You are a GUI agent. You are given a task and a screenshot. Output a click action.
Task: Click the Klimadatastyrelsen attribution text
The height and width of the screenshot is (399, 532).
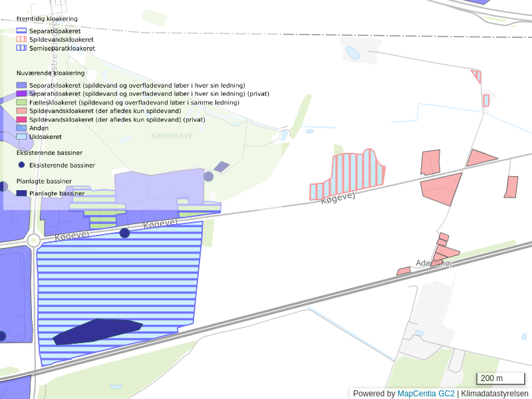(x=495, y=394)
